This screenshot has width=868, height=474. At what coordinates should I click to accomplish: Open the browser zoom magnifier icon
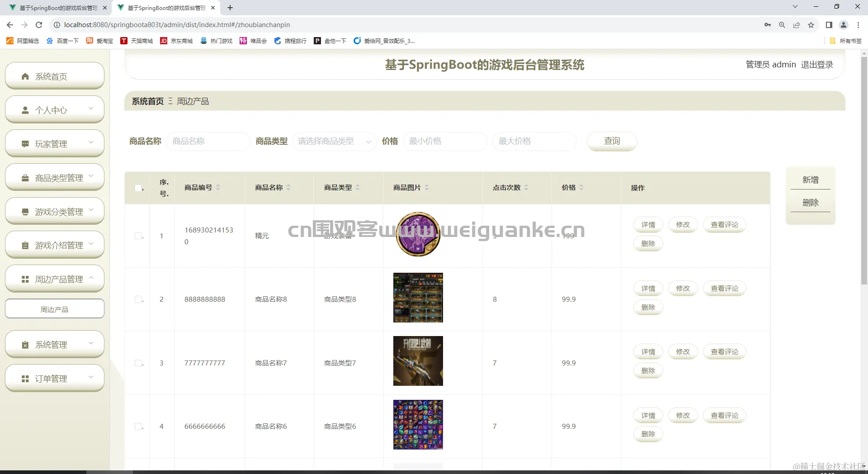tap(782, 25)
